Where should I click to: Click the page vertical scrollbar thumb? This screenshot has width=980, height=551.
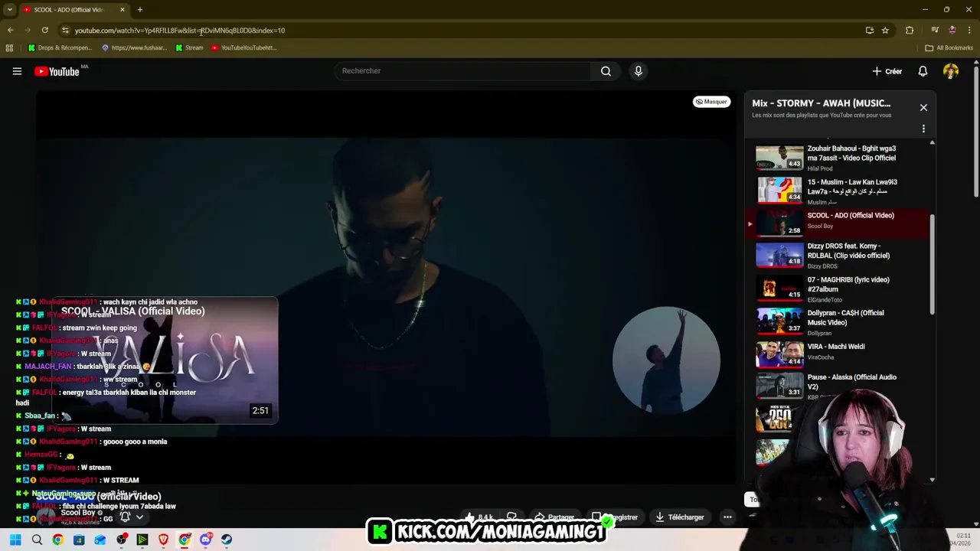[x=975, y=130]
